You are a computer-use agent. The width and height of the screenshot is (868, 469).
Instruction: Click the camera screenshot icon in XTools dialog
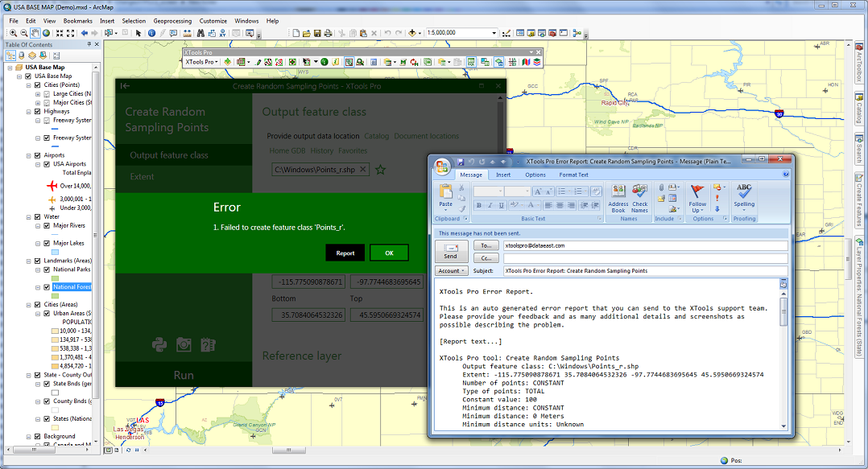(184, 345)
